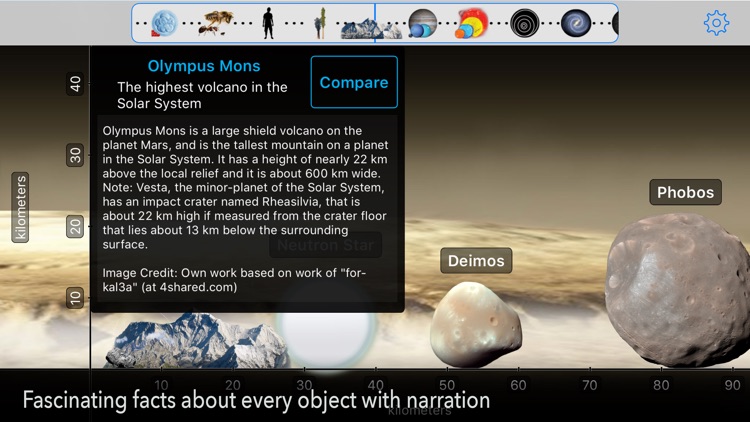Open settings via the gear icon

tap(716, 23)
